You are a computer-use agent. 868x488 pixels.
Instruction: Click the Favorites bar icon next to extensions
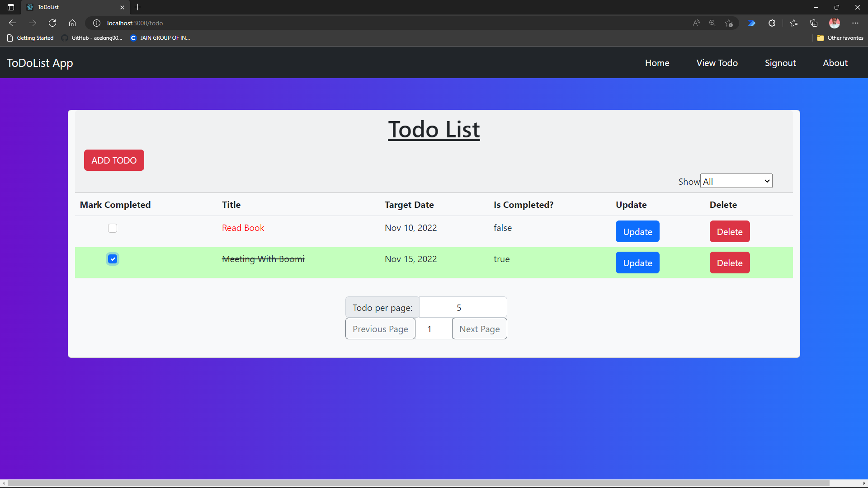pyautogui.click(x=794, y=23)
